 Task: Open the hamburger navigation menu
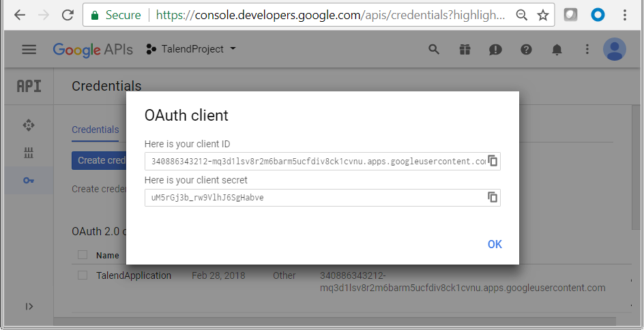click(x=29, y=50)
